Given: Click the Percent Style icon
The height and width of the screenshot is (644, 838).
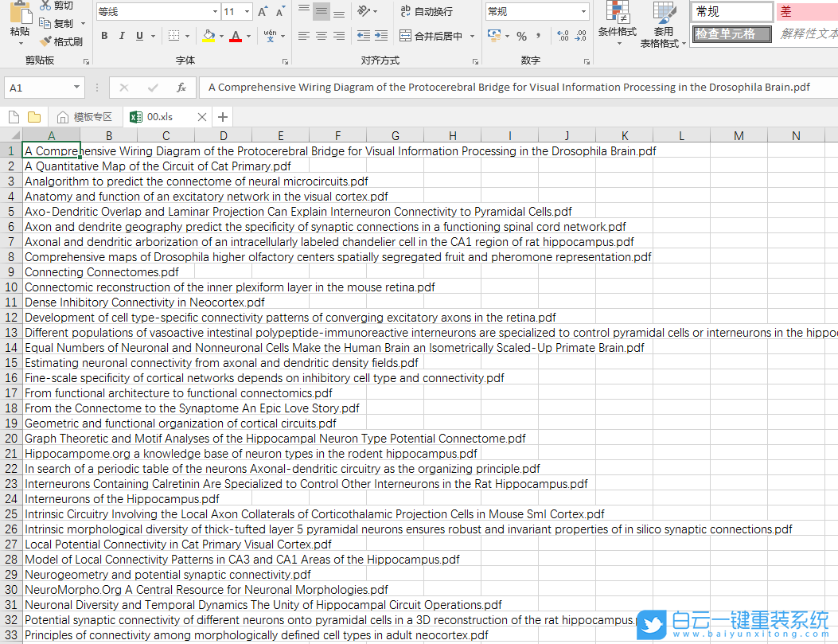Looking at the screenshot, I should tap(521, 36).
